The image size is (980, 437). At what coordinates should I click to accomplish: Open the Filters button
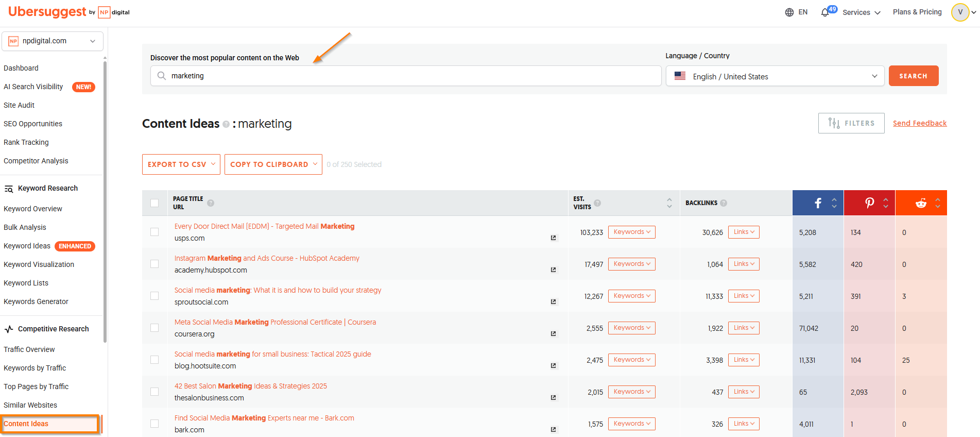tap(851, 123)
